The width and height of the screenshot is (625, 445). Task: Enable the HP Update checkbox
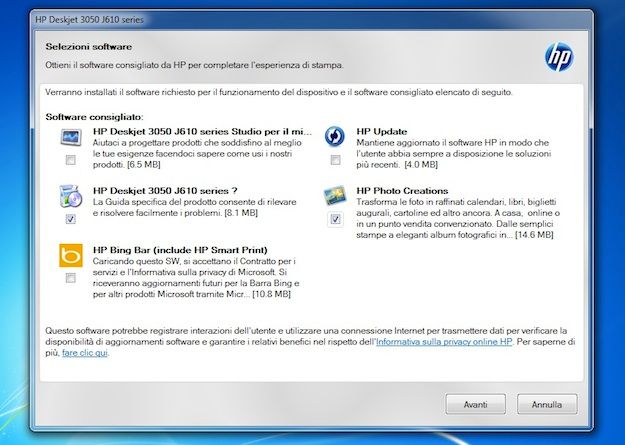tap(335, 160)
